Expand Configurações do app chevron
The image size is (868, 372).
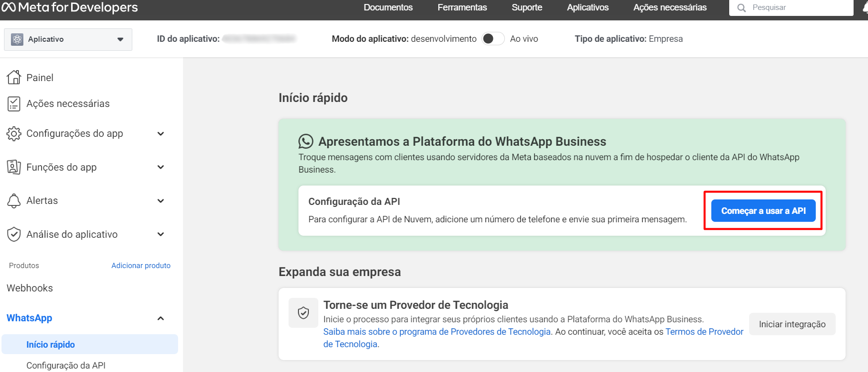161,133
